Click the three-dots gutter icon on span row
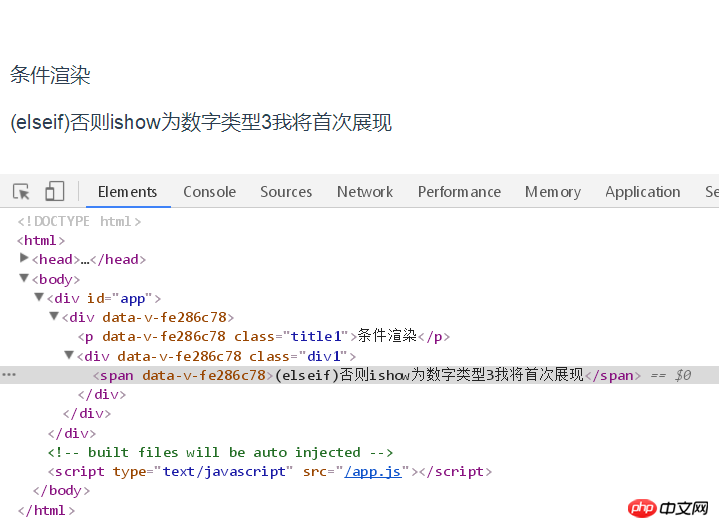Image resolution: width=719 pixels, height=528 pixels. click(9, 375)
